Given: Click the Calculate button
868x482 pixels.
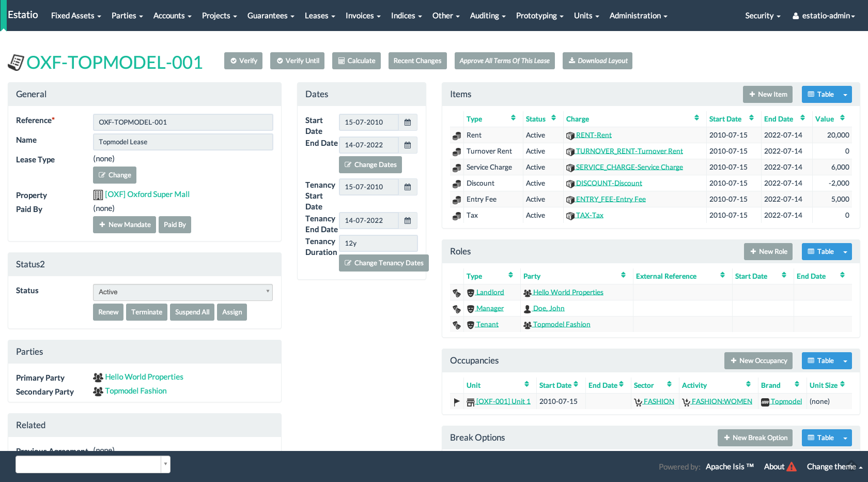Looking at the screenshot, I should pyautogui.click(x=357, y=61).
